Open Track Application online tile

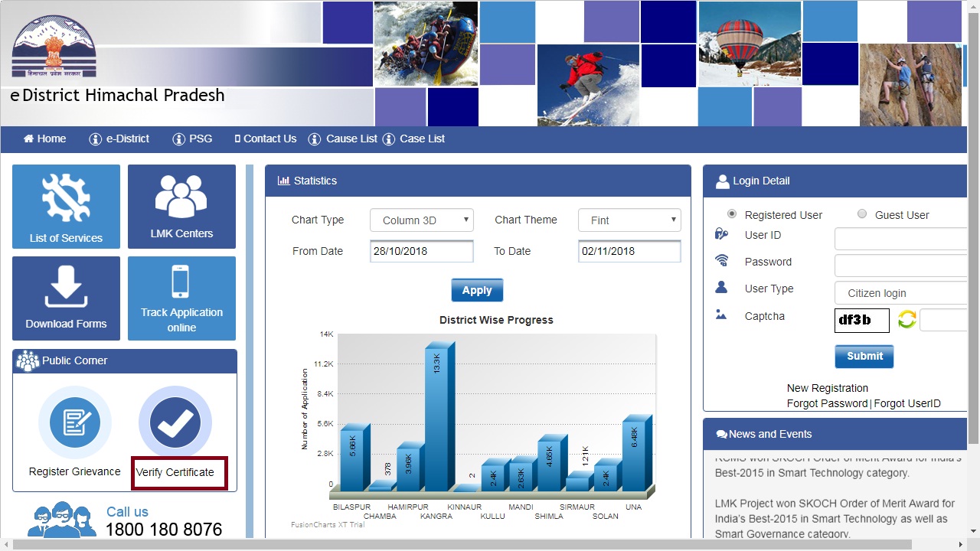point(181,298)
